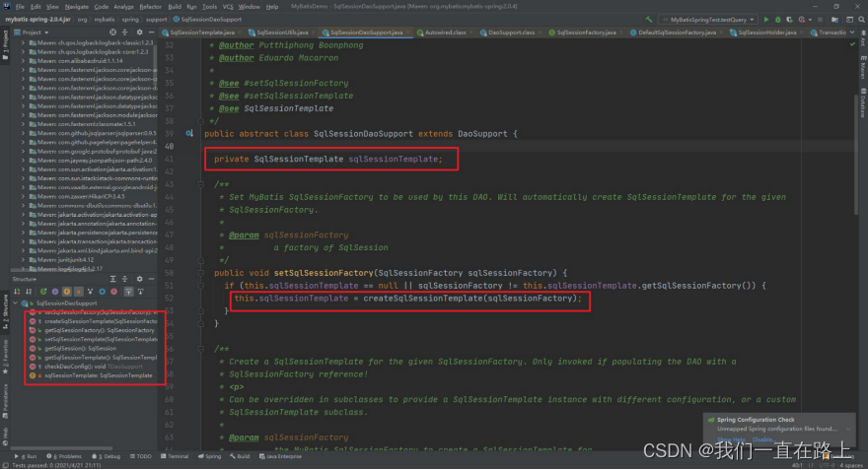Collapse all in Project panel
Image resolution: width=868 pixels, height=470 pixels.
(x=125, y=33)
